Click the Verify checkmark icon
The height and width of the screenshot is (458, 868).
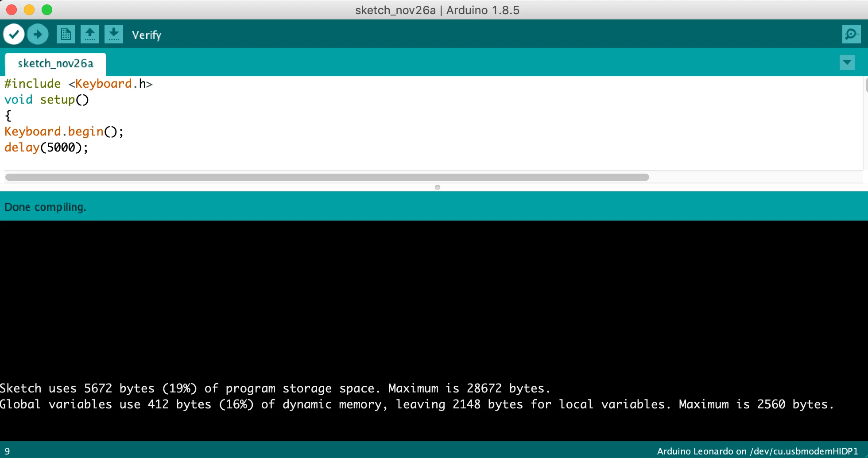[14, 34]
